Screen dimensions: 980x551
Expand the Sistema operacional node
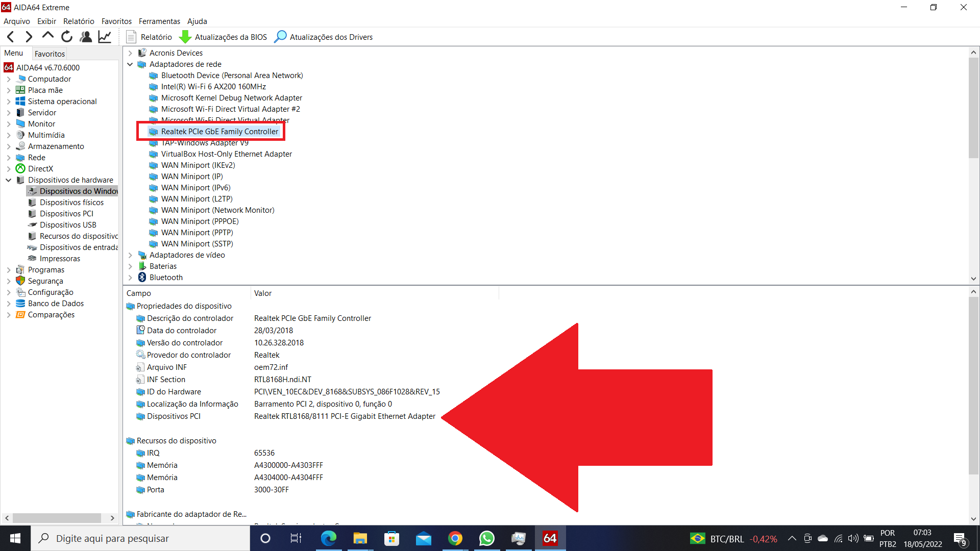point(9,102)
